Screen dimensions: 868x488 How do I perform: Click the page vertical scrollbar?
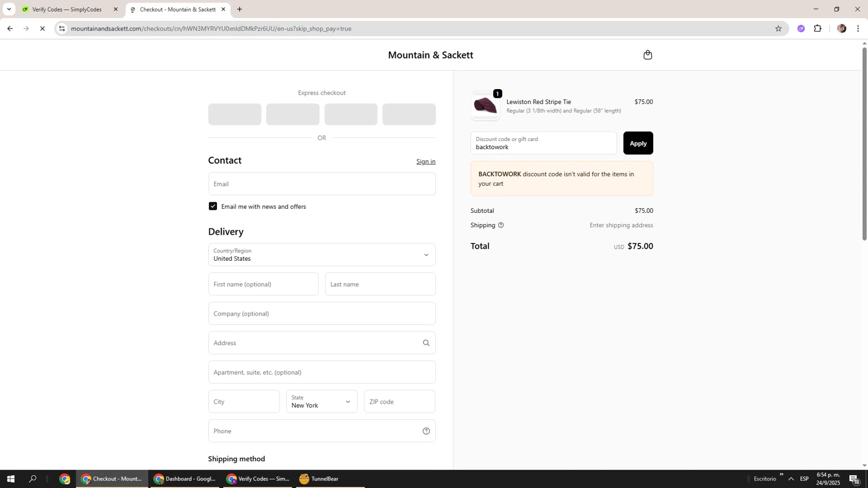pyautogui.click(x=865, y=145)
